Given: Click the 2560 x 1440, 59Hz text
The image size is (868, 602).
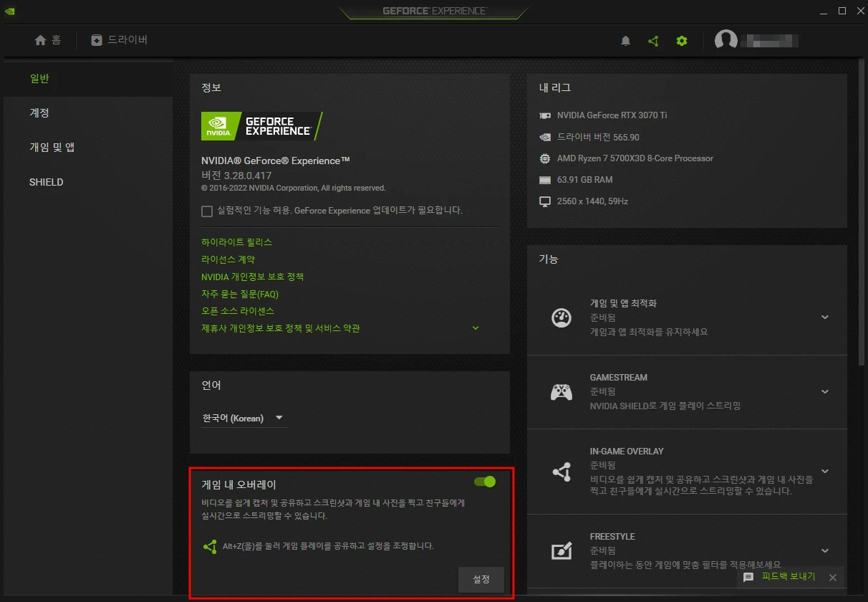Looking at the screenshot, I should [x=592, y=201].
